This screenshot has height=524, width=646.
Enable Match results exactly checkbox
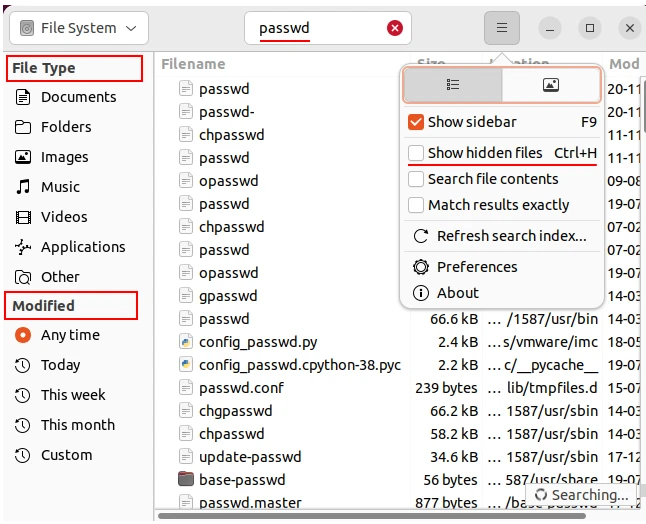tap(416, 205)
